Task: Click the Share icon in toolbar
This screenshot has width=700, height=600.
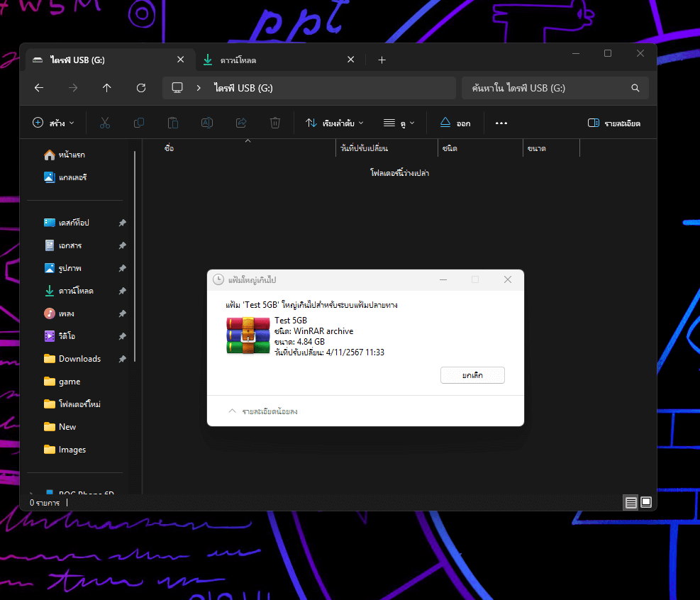Action: click(x=241, y=123)
